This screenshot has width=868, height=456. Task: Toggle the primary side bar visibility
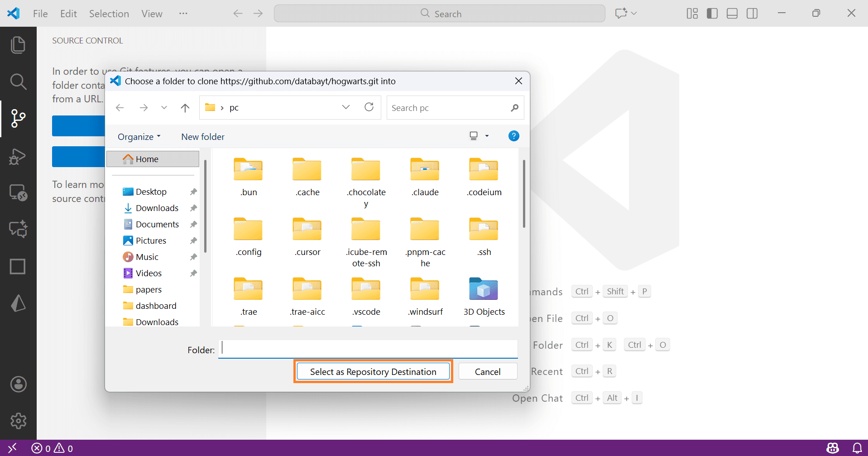(x=712, y=13)
